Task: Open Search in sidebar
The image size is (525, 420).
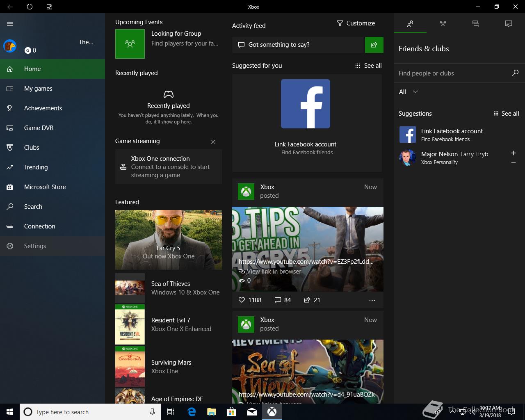Action: click(x=52, y=207)
